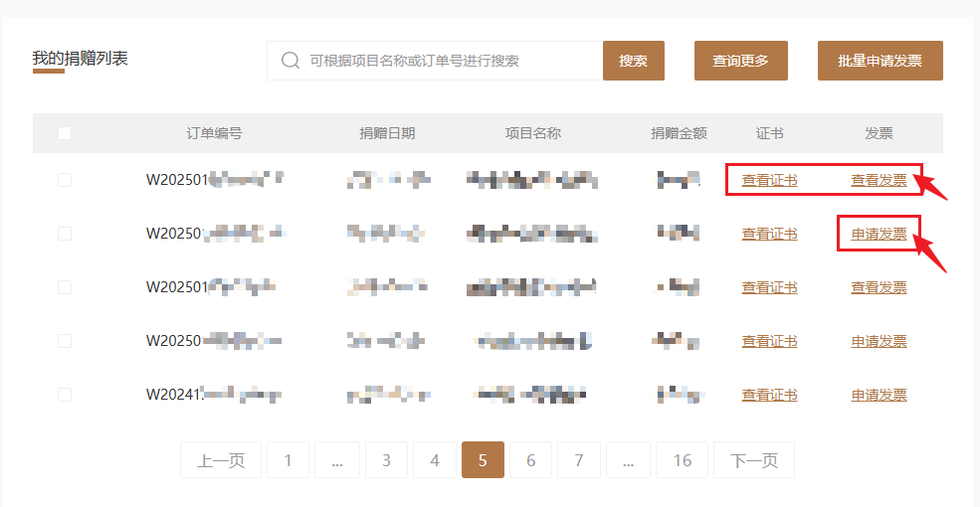Open 查看证书 in the first row
Screen dimensions: 980x507
pos(769,181)
